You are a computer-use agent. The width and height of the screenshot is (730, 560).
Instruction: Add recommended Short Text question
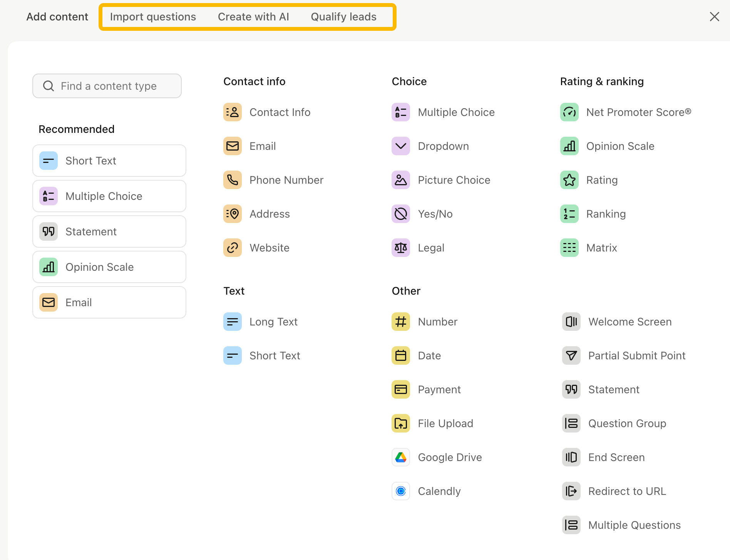click(x=109, y=161)
